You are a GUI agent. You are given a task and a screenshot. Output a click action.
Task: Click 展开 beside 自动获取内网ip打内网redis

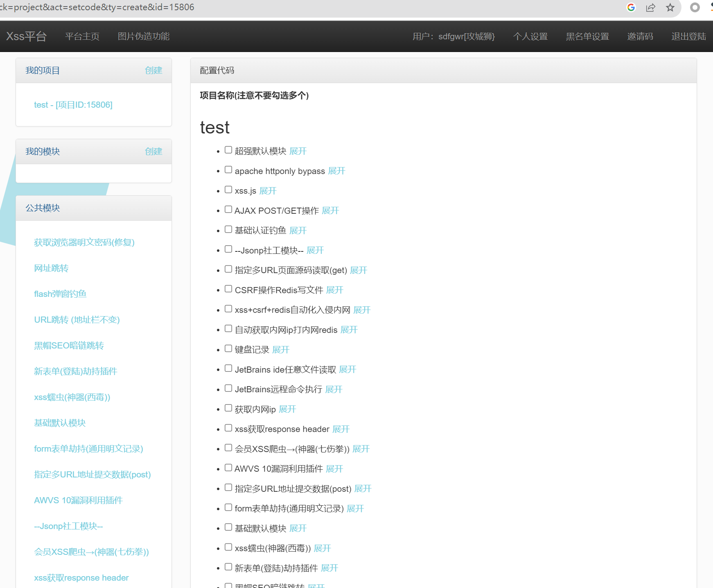[349, 330]
